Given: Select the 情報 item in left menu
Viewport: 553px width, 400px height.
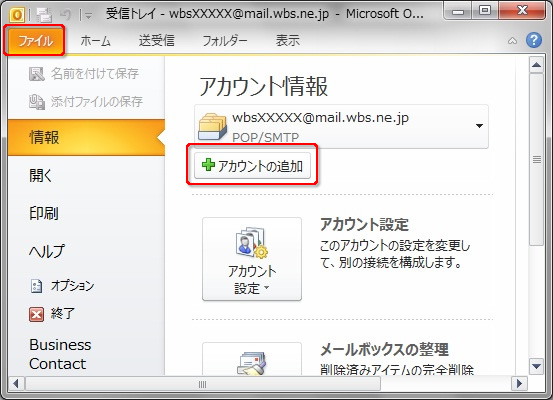Looking at the screenshot, I should pos(86,138).
